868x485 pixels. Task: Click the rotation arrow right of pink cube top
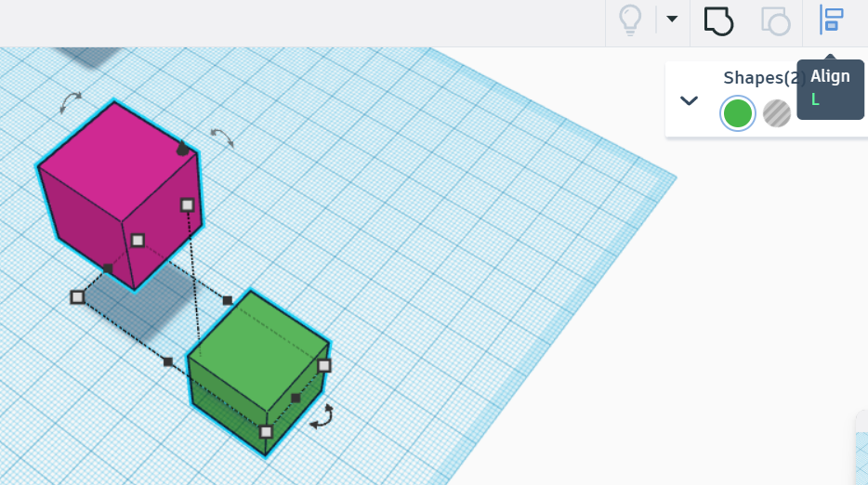coord(222,138)
